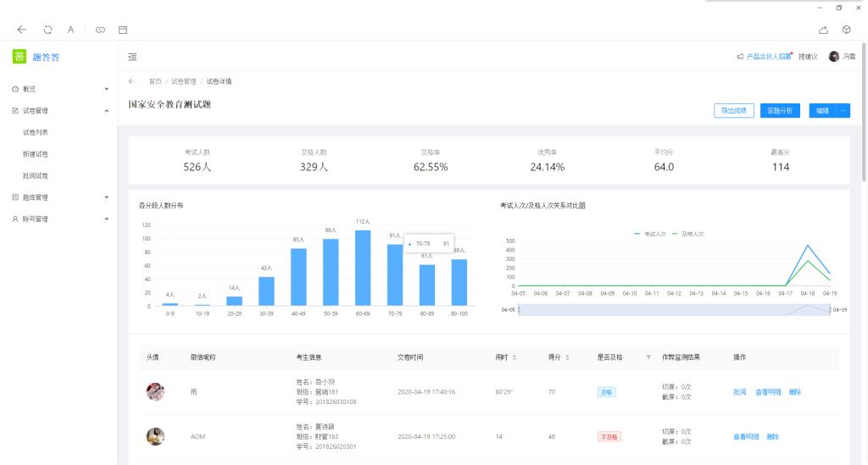This screenshot has width=868, height=465.
Task: Click the 及格 status tag
Action: pos(607,392)
